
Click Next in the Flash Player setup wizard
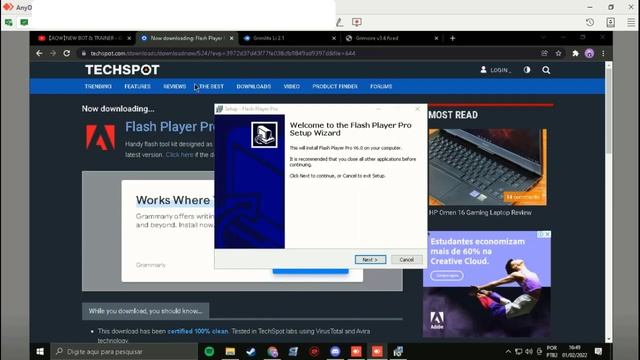pos(370,260)
